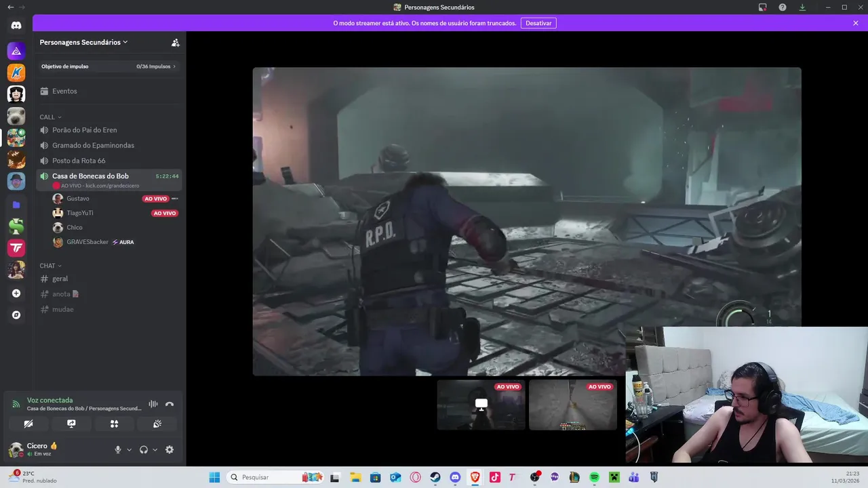Open the geral text channel

pos(109,279)
